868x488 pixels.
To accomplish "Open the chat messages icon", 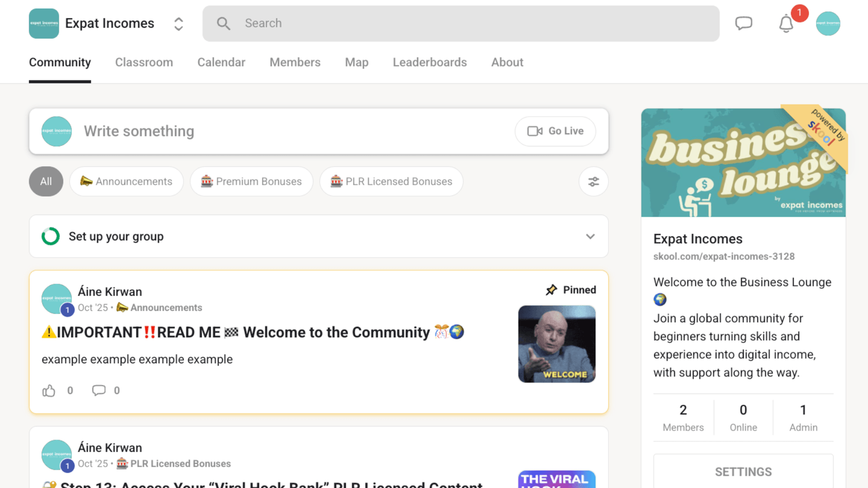I will click(744, 24).
